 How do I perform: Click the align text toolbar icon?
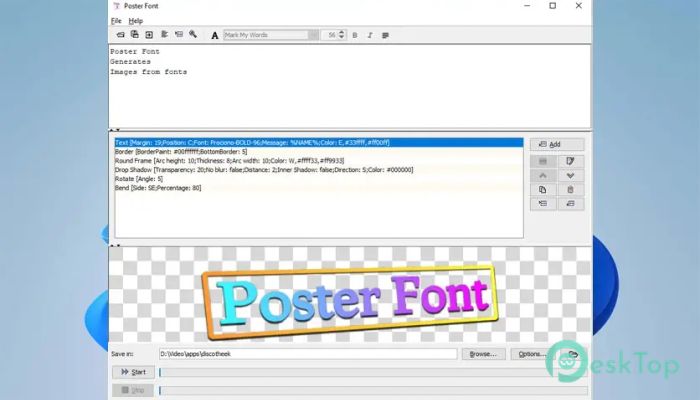[x=164, y=34]
